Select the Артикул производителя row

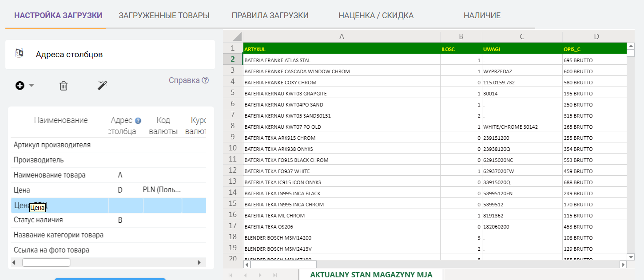(x=108, y=145)
